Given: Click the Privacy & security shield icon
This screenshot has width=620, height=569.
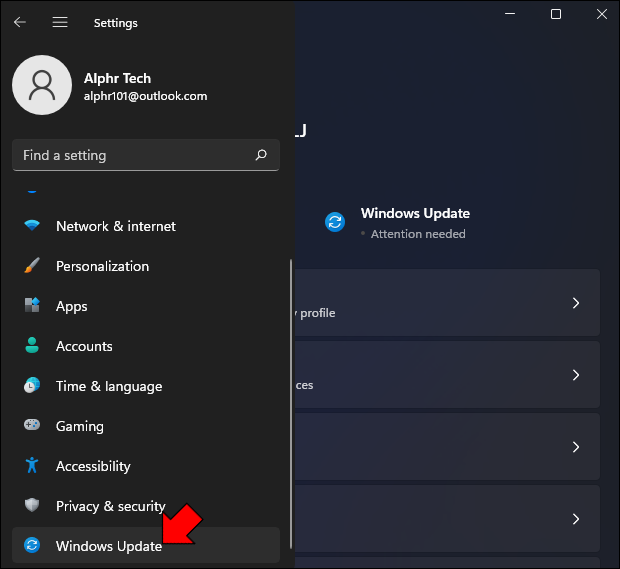Looking at the screenshot, I should click(x=32, y=505).
